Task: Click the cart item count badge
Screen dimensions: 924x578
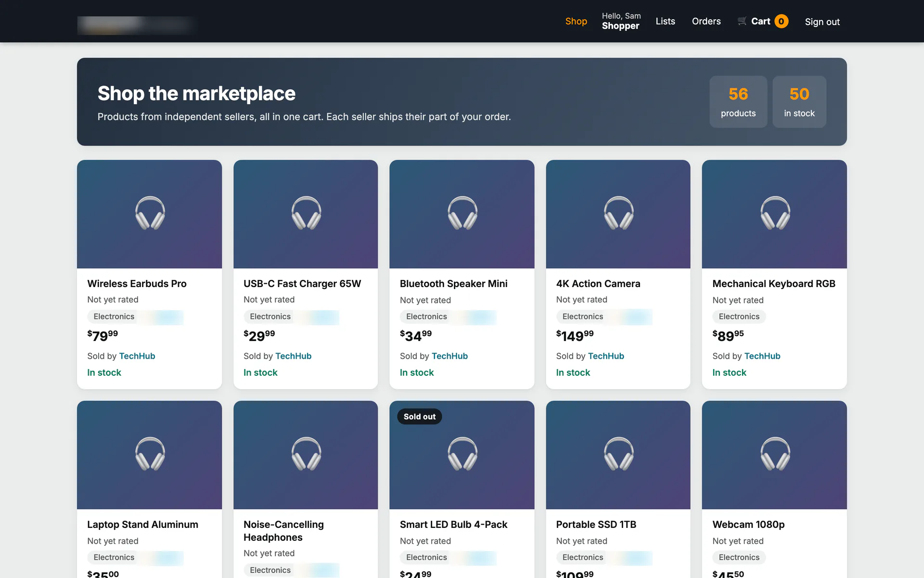Action: click(x=781, y=21)
